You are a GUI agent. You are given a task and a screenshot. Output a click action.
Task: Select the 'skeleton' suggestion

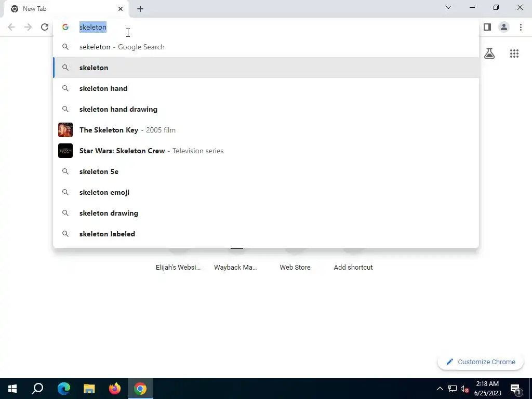(266, 68)
